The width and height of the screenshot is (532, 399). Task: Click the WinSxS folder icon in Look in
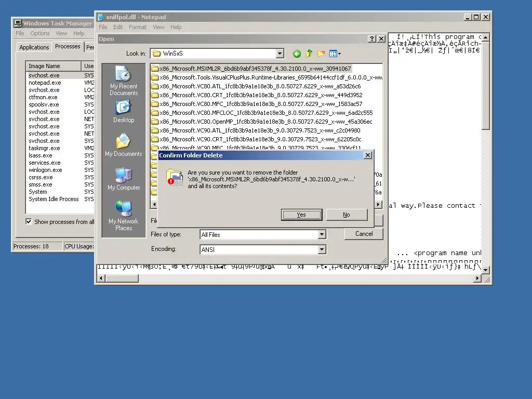pos(156,54)
